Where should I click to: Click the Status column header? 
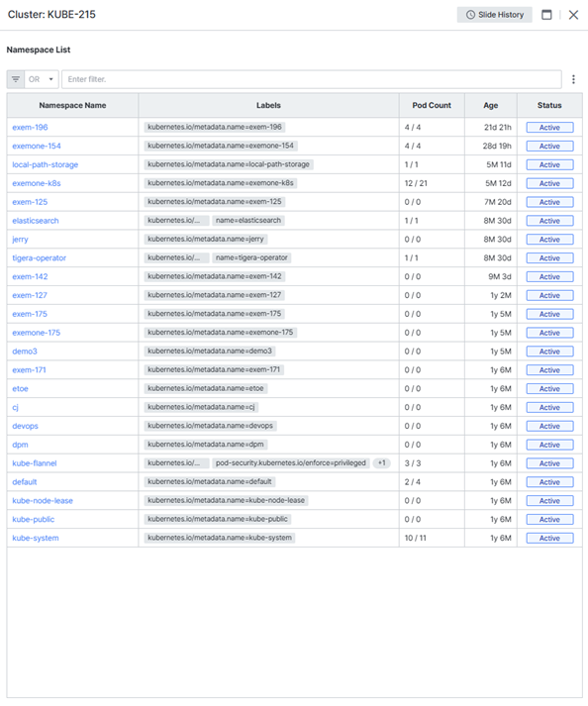coord(549,105)
